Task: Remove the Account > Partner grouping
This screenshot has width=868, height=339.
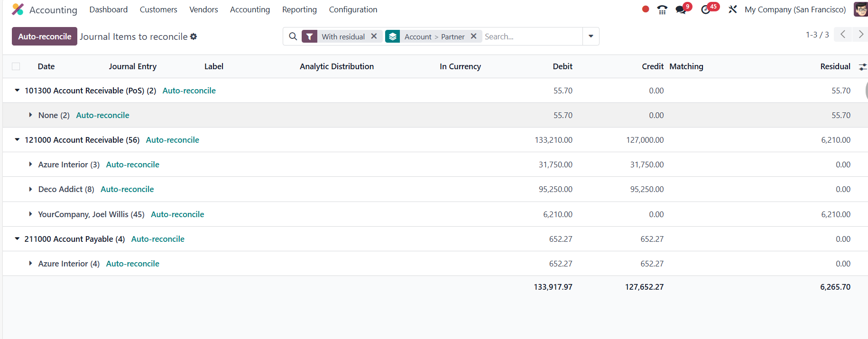Action: (473, 36)
